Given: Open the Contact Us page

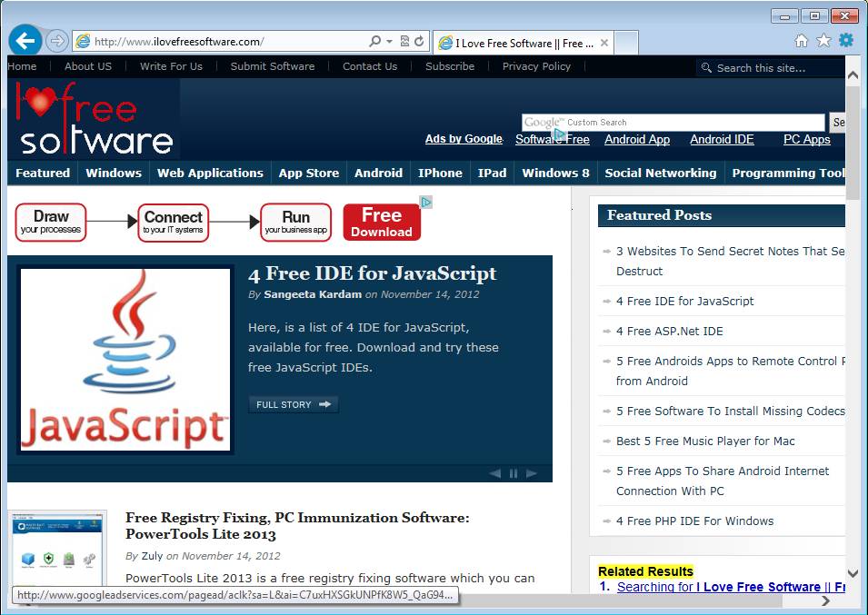Looking at the screenshot, I should 370,66.
